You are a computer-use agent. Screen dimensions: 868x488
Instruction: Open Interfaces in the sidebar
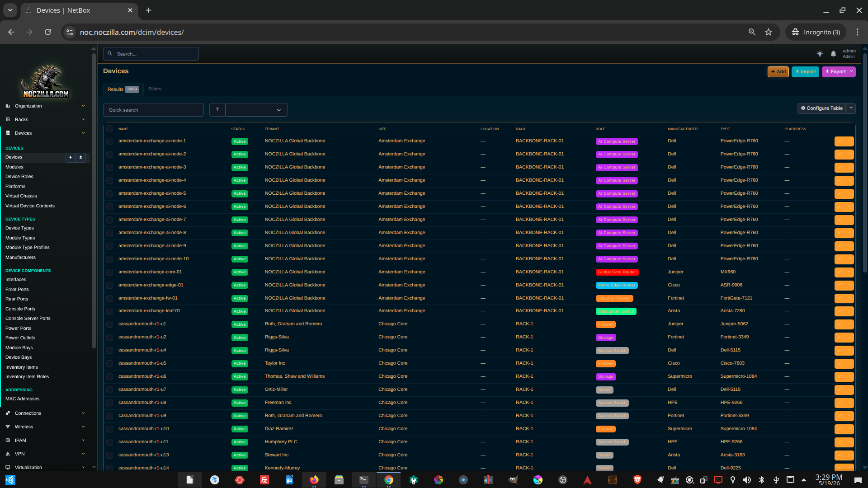16,280
